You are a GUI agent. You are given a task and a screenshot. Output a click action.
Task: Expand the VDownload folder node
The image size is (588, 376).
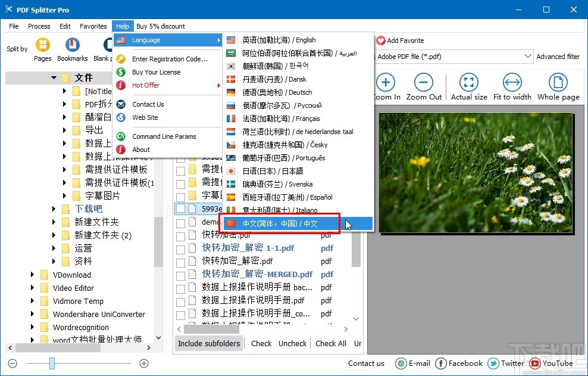pos(32,275)
